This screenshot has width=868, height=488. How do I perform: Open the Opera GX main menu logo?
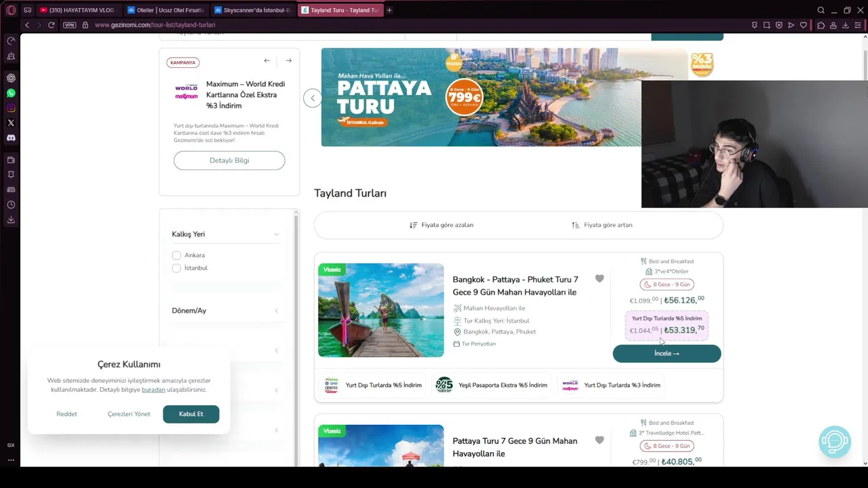click(11, 10)
